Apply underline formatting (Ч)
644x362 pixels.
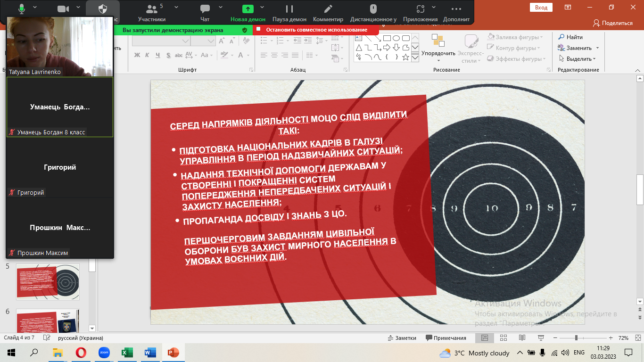click(x=158, y=55)
